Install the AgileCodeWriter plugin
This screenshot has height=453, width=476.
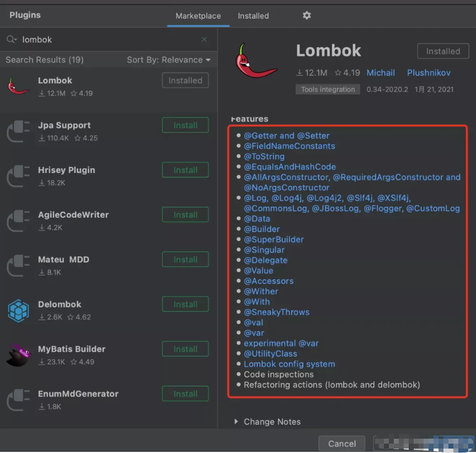(185, 214)
